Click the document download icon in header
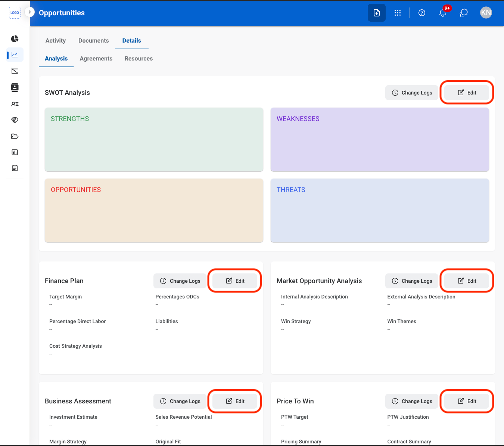 click(377, 13)
